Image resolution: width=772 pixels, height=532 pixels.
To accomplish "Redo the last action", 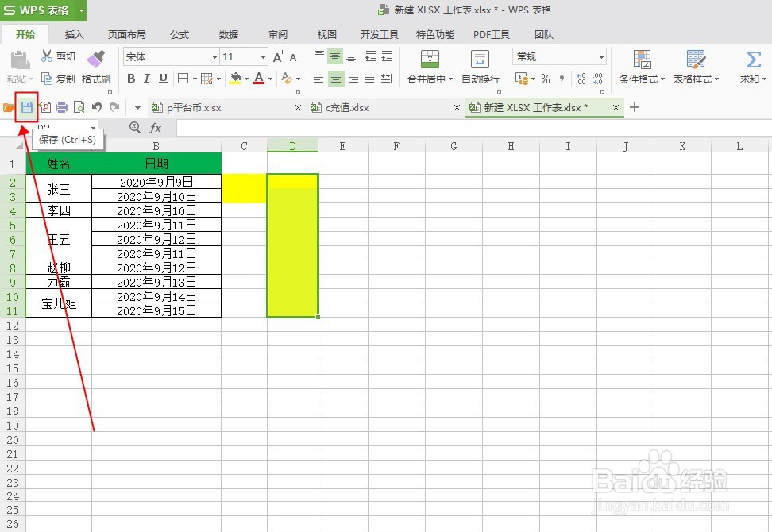I will [114, 107].
